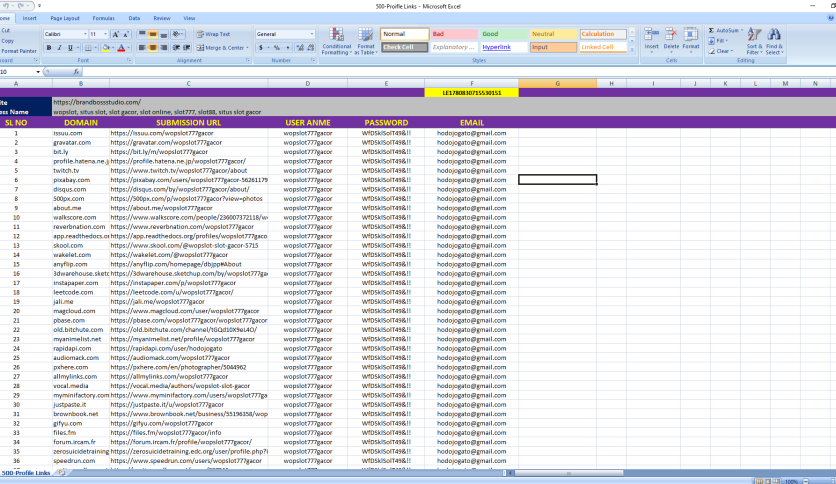The image size is (836, 484).
Task: Apply Comma Style
Action: [287, 48]
